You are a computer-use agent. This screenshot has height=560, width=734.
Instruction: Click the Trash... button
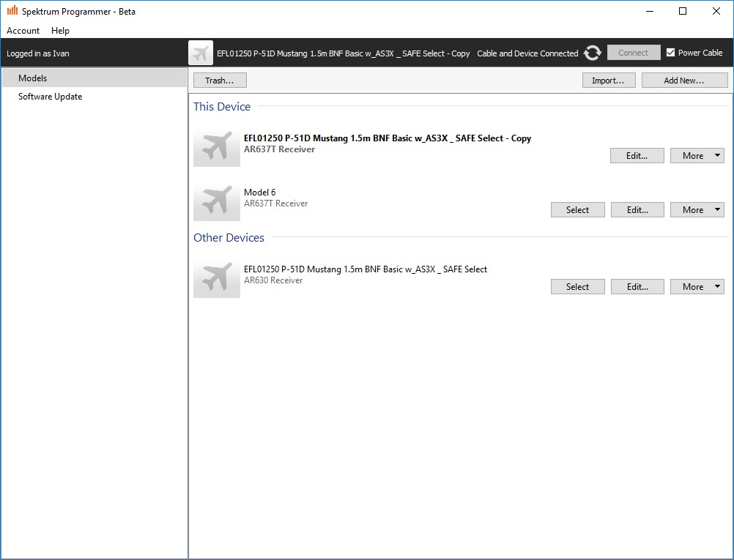pyautogui.click(x=220, y=81)
